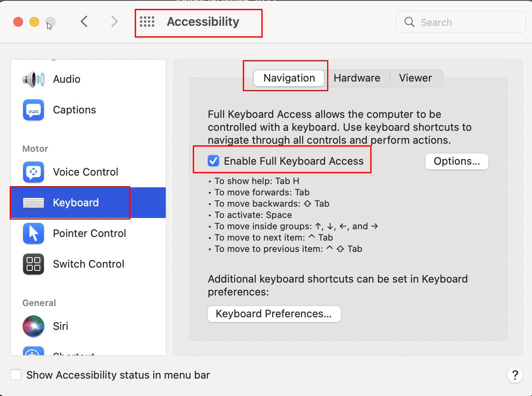This screenshot has height=396, width=532.
Task: Click the help question mark button
Action: pyautogui.click(x=515, y=375)
